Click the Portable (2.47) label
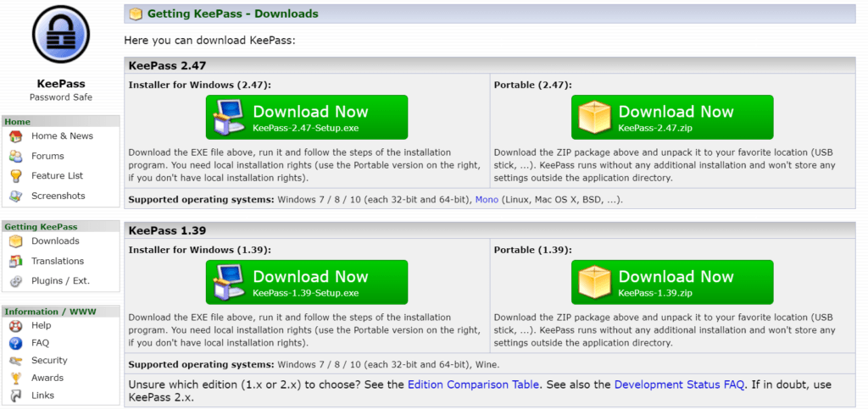 532,86
